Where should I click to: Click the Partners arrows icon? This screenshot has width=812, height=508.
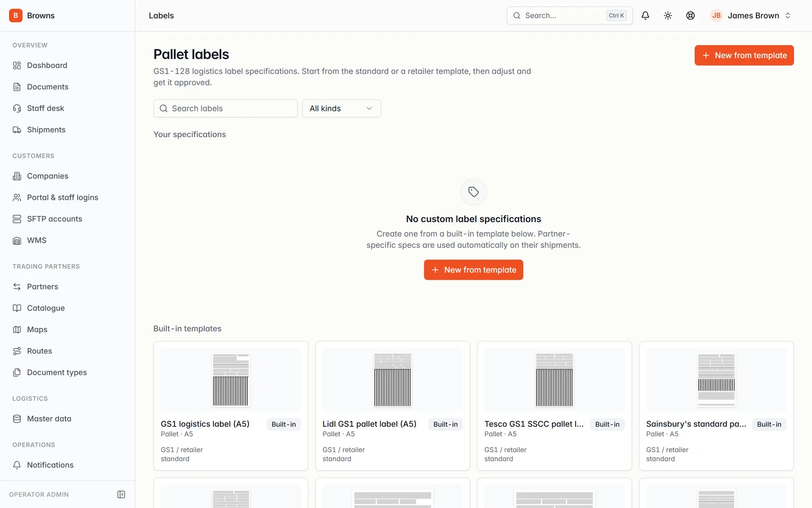(17, 287)
